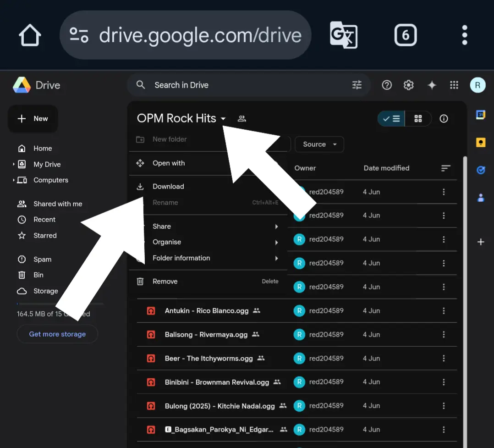Screen dimensions: 494x448
Task: Open more actions for Antukin - Rico Blanco.ogg
Action: [444, 311]
